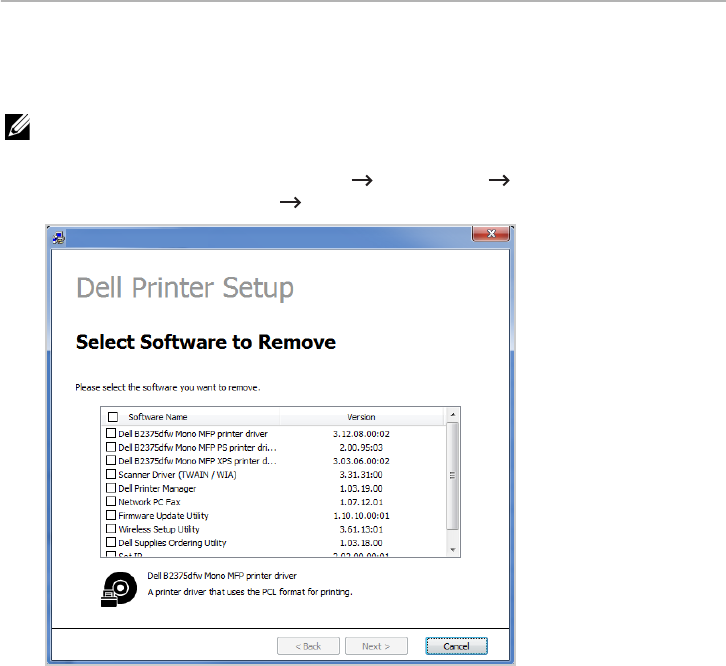Check Network PC Fax checkbox
726x666 pixels.
click(x=111, y=501)
